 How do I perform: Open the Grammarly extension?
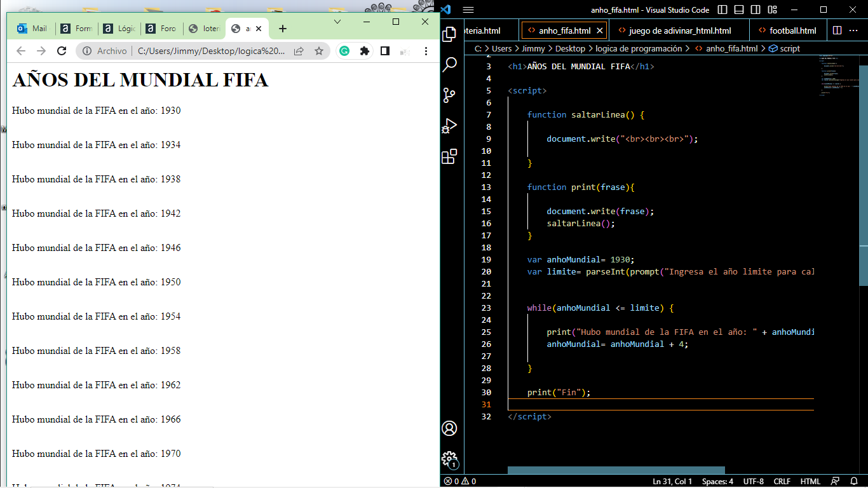(344, 51)
